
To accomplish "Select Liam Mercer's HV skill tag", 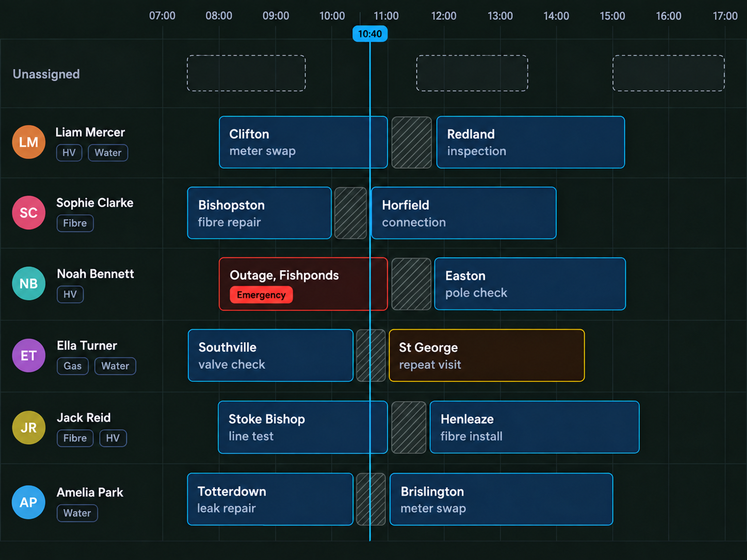I will coord(69,153).
